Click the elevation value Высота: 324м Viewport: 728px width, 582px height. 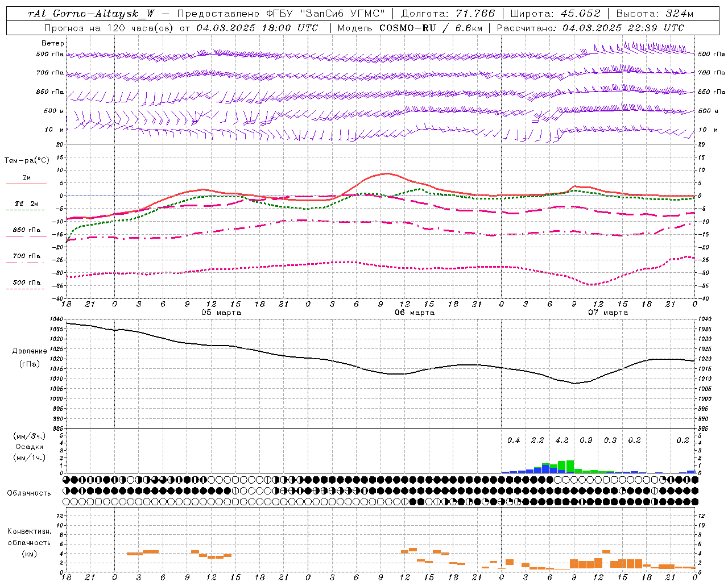655,14
